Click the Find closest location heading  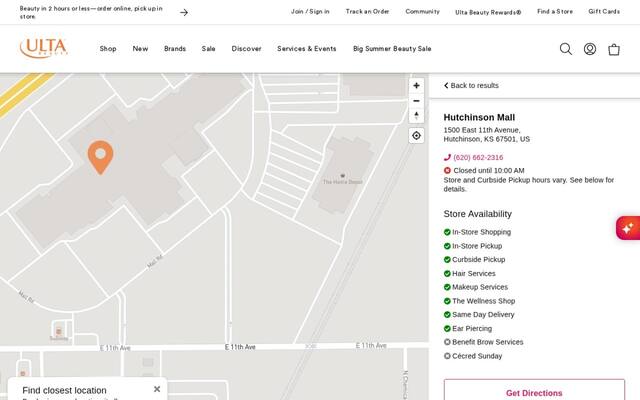(64, 390)
